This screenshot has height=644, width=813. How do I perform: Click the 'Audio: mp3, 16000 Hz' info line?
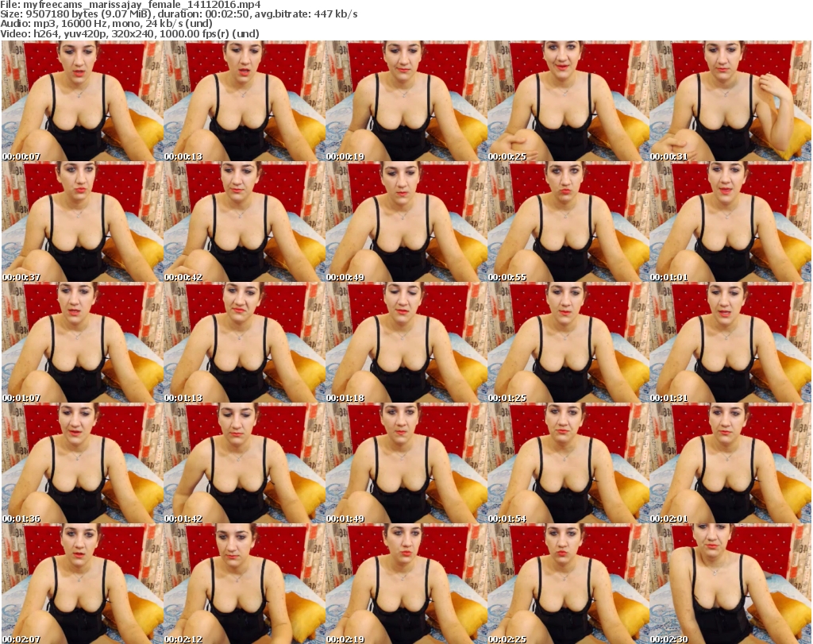pos(106,24)
